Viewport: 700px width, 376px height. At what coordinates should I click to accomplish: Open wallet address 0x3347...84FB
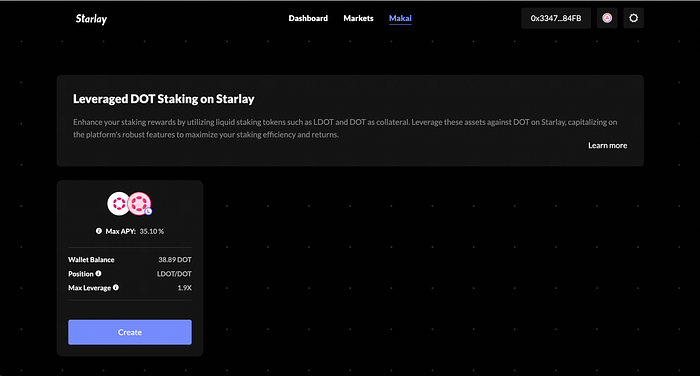click(x=556, y=18)
